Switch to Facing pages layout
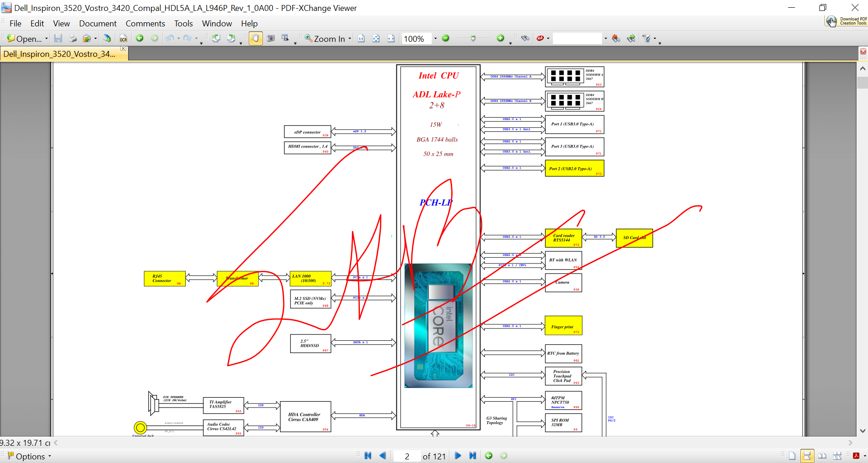Screen dimensions: 868x463 [x=822, y=456]
